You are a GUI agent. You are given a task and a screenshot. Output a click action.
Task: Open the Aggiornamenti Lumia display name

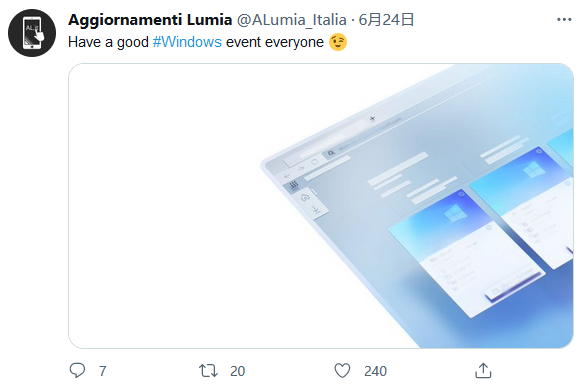150,20
